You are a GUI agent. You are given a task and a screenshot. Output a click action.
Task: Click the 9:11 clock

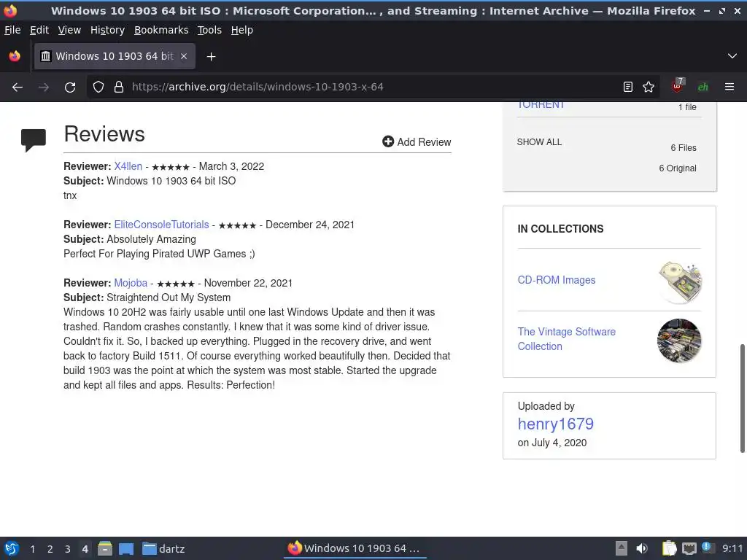(x=732, y=548)
